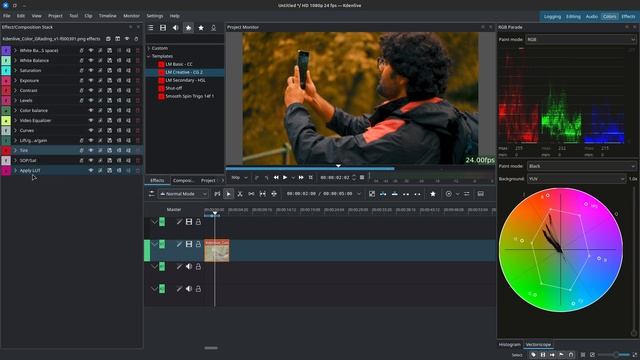
Task: Lock the first video track
Action: pos(198,222)
